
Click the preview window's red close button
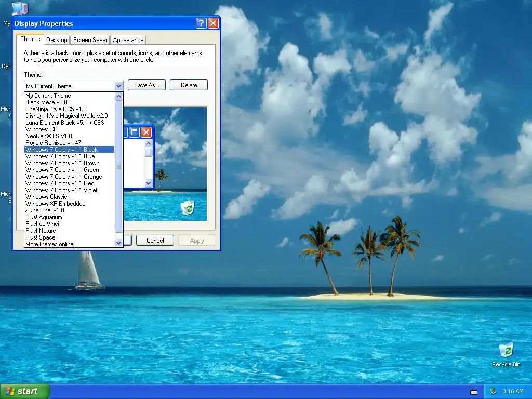click(146, 132)
